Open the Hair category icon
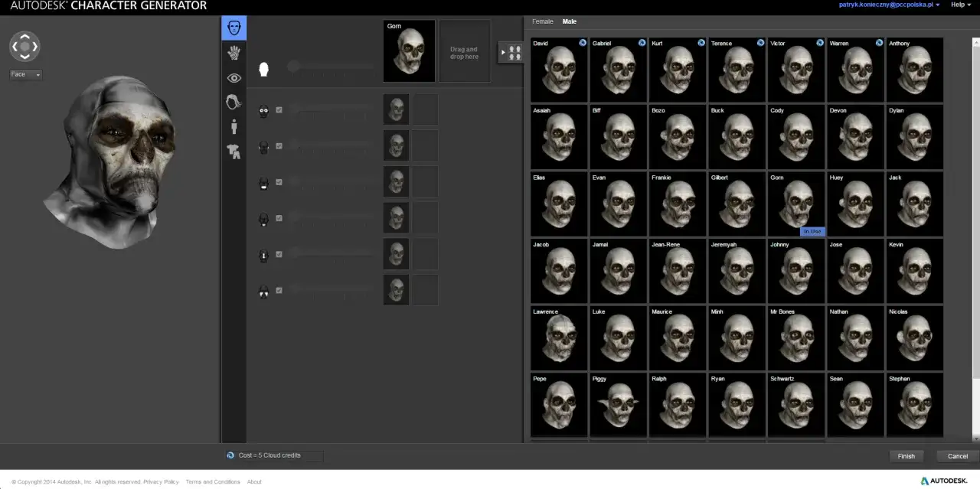The height and width of the screenshot is (489, 980). (234, 102)
